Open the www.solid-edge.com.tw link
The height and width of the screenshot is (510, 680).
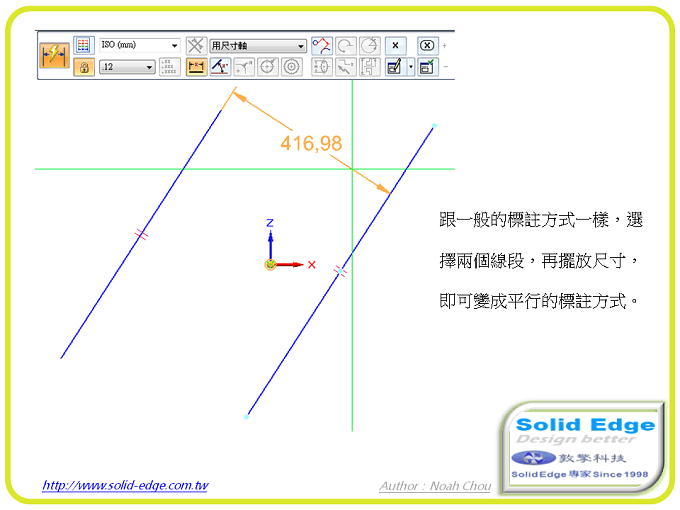pos(125,486)
